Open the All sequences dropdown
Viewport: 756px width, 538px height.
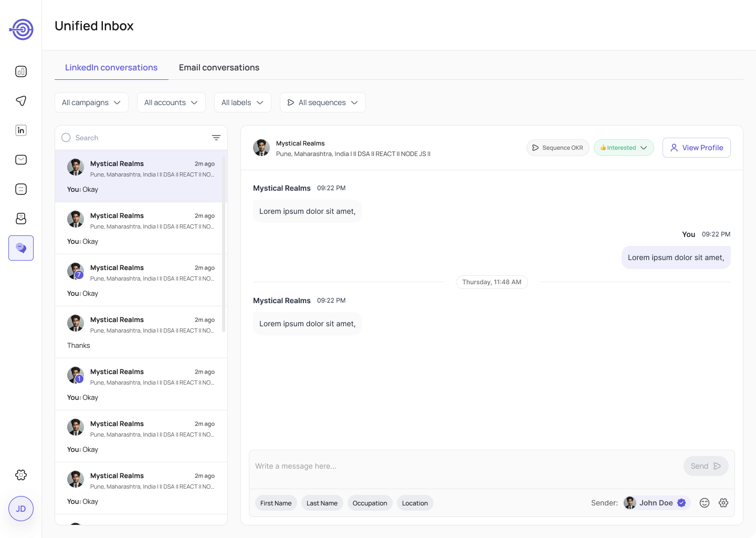point(322,102)
